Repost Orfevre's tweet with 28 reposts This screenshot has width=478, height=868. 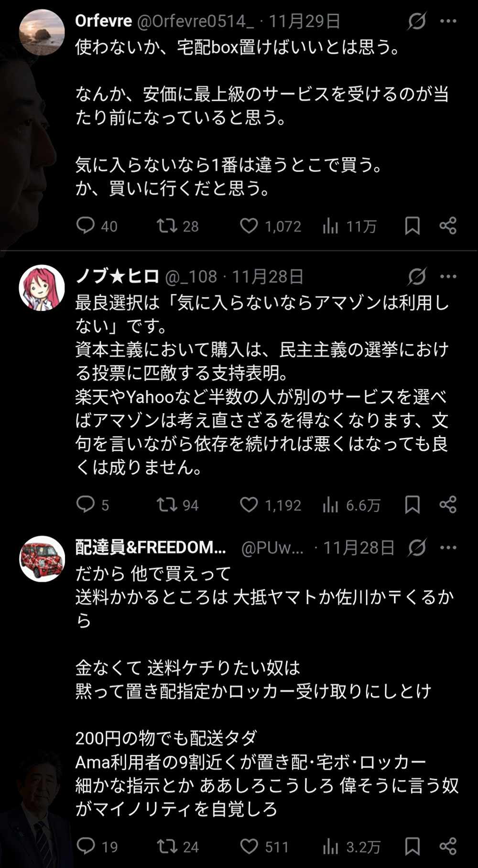(167, 225)
